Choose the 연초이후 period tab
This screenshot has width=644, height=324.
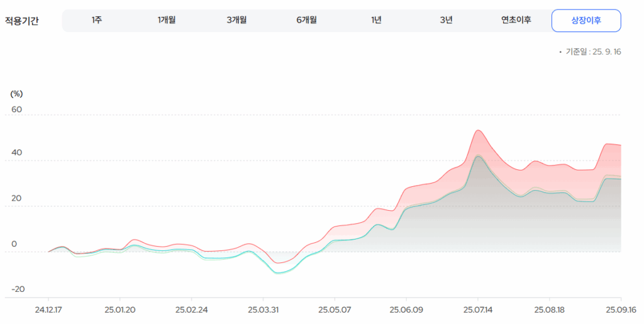[x=516, y=20]
